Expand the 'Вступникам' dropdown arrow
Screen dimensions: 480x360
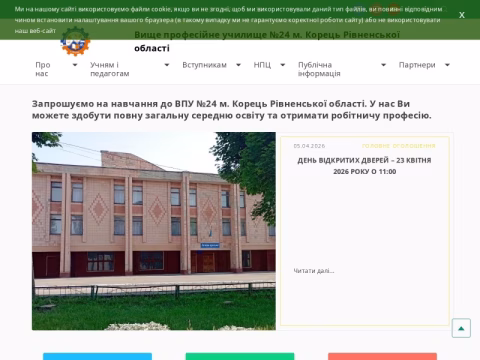238,65
